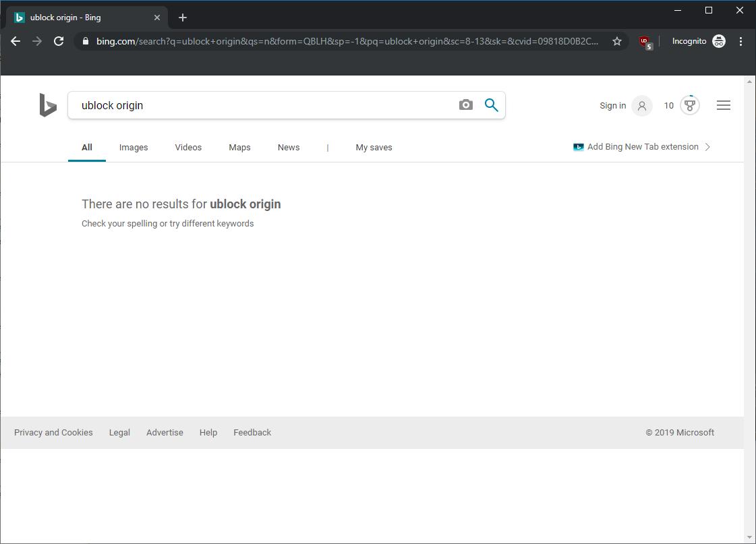Click the Incognito indicator icon
Viewport: 756px width, 544px height.
pos(718,41)
